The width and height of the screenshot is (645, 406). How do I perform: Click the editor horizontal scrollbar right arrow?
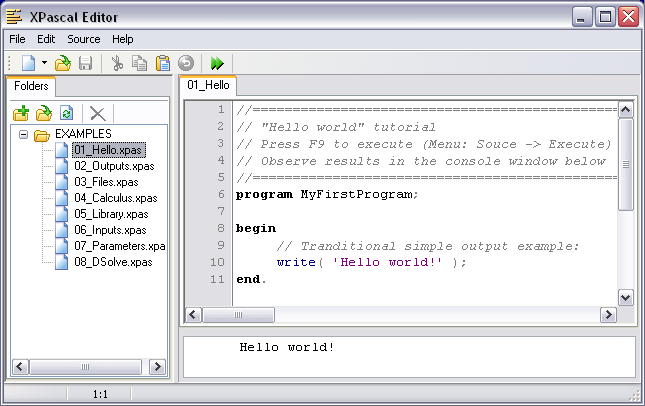click(x=607, y=315)
